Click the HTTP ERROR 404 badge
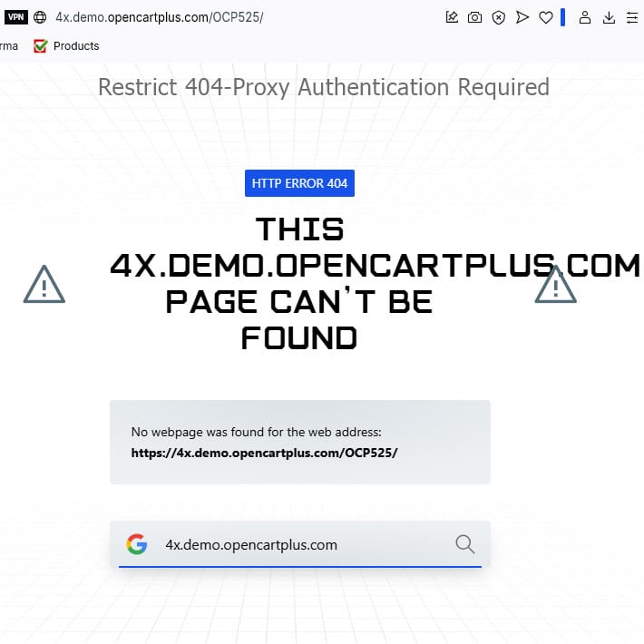 (300, 183)
